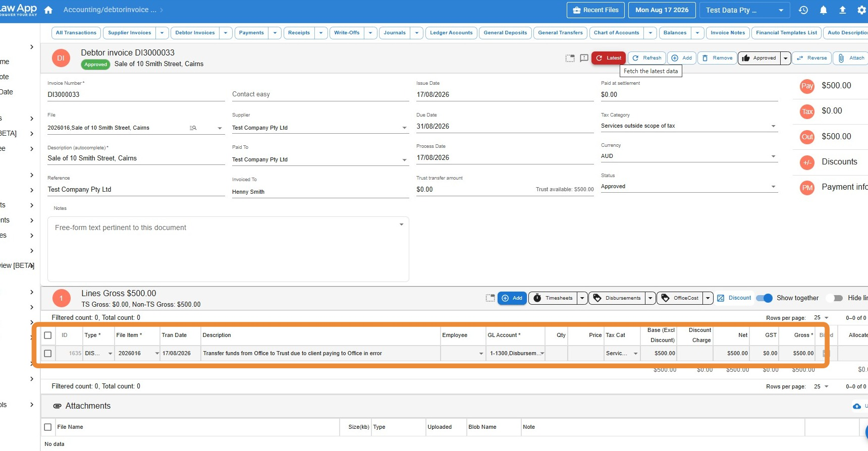The image size is (868, 451).
Task: Open the Debtor Invoices tab
Action: pos(195,33)
